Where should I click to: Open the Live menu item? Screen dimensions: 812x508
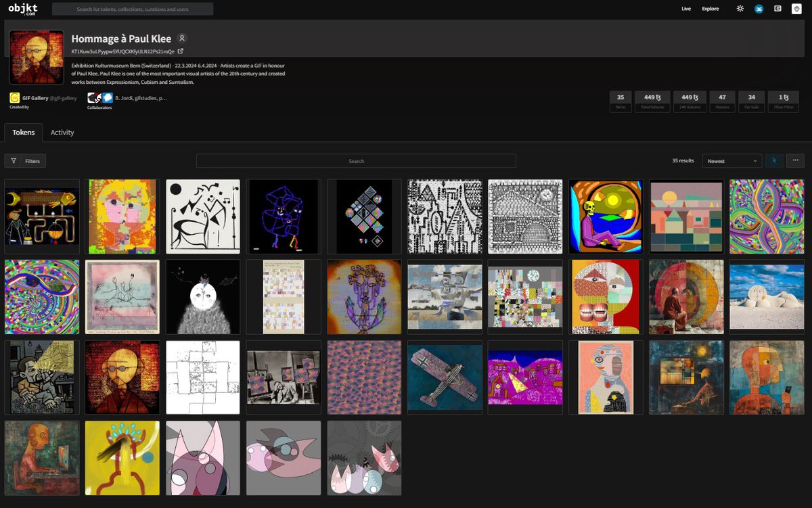click(x=686, y=9)
